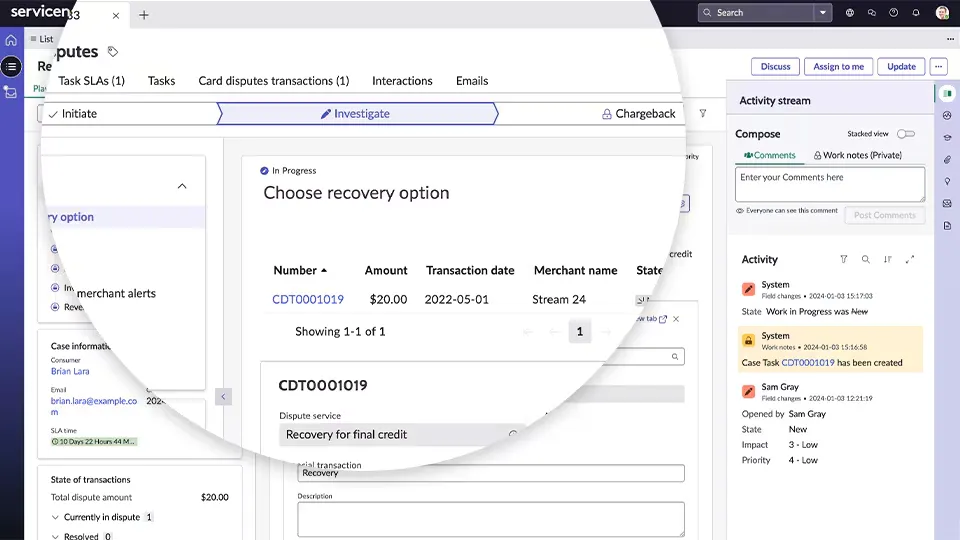Expand the Activity panel to full view

point(910,259)
